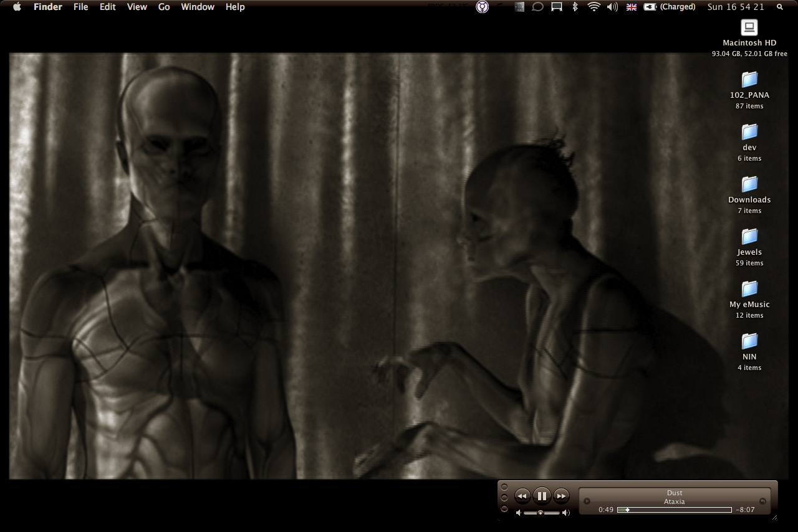798x532 pixels.
Task: Open the speech bubble chat status icon
Action: 538,7
